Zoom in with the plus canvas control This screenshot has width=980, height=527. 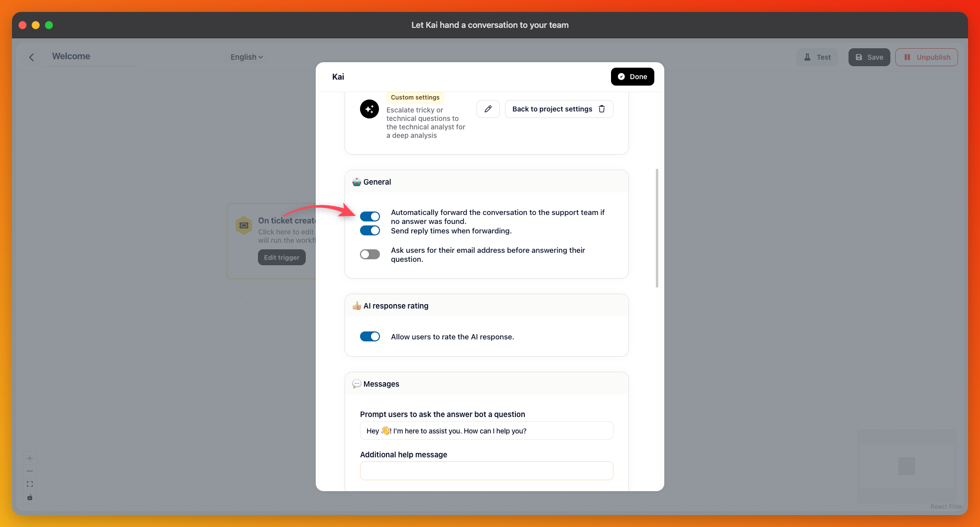pos(30,458)
